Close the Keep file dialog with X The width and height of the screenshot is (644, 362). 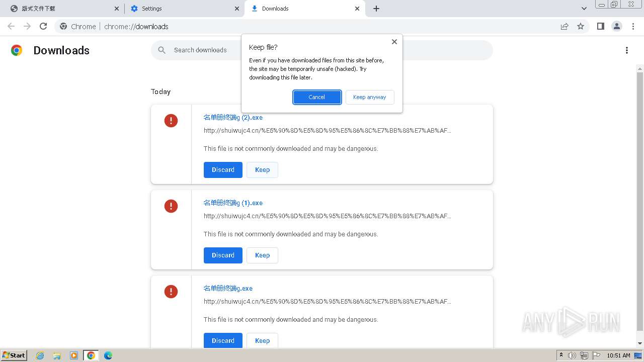394,42
